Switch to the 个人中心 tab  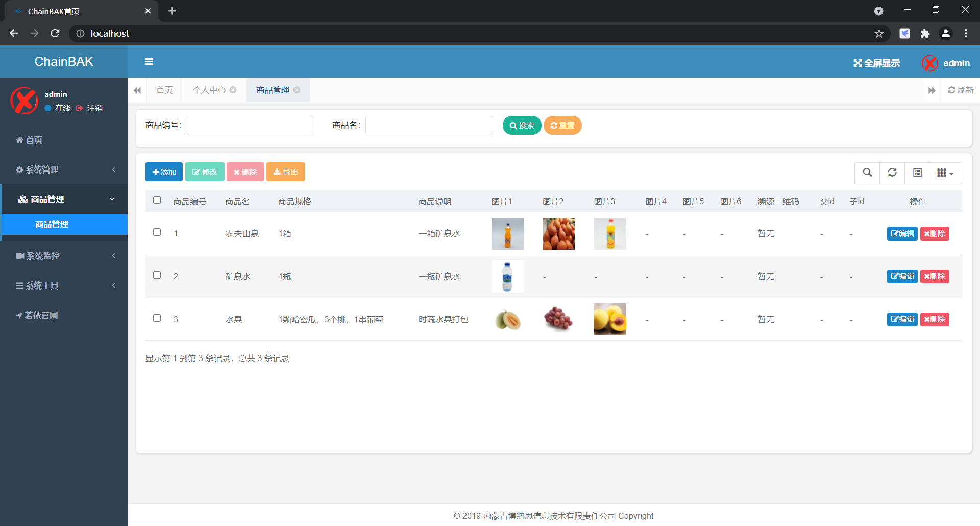(208, 90)
